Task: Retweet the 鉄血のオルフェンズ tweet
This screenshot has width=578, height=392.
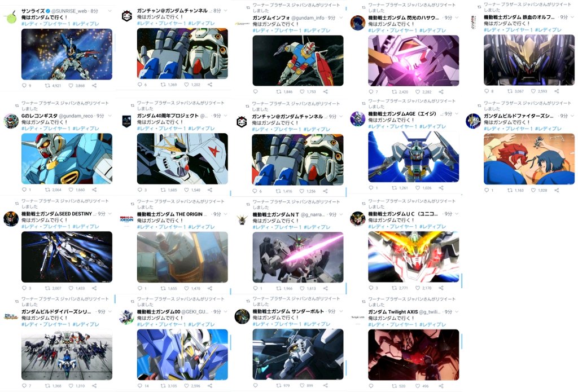Action: pyautogui.click(x=510, y=91)
